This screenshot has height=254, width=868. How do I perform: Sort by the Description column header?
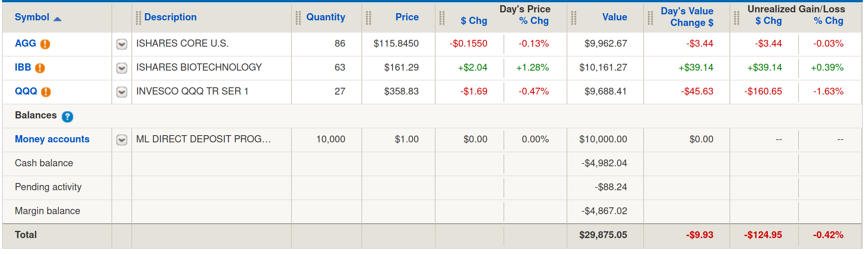click(x=170, y=17)
